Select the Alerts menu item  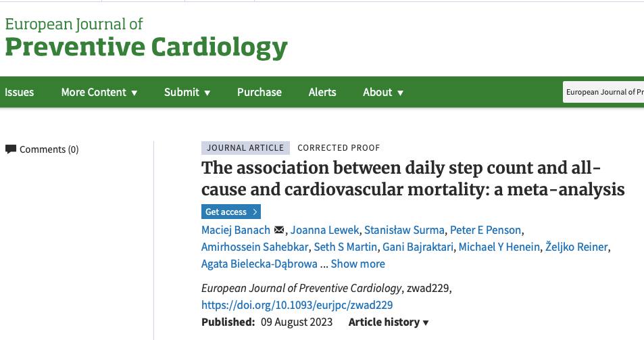click(322, 92)
